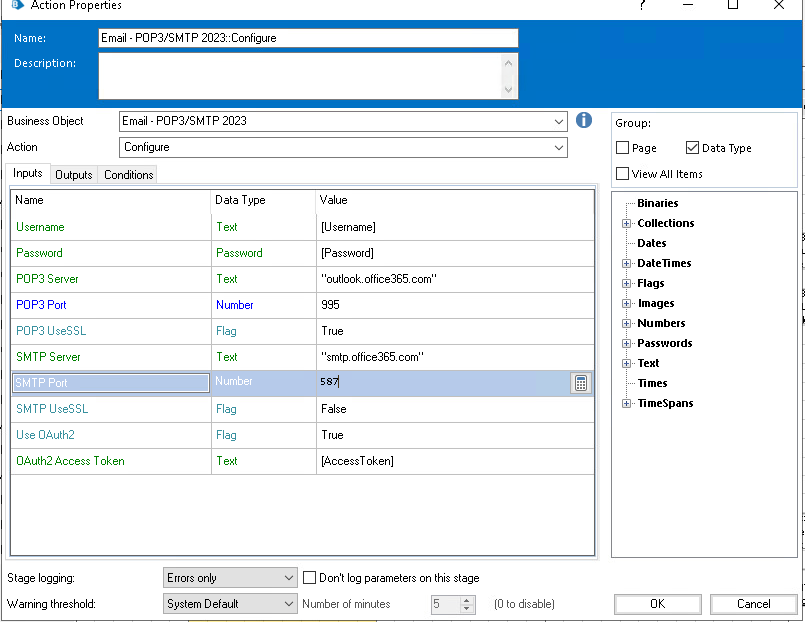Open the Business Object dropdown
Screen dimensions: 805x622
(558, 121)
